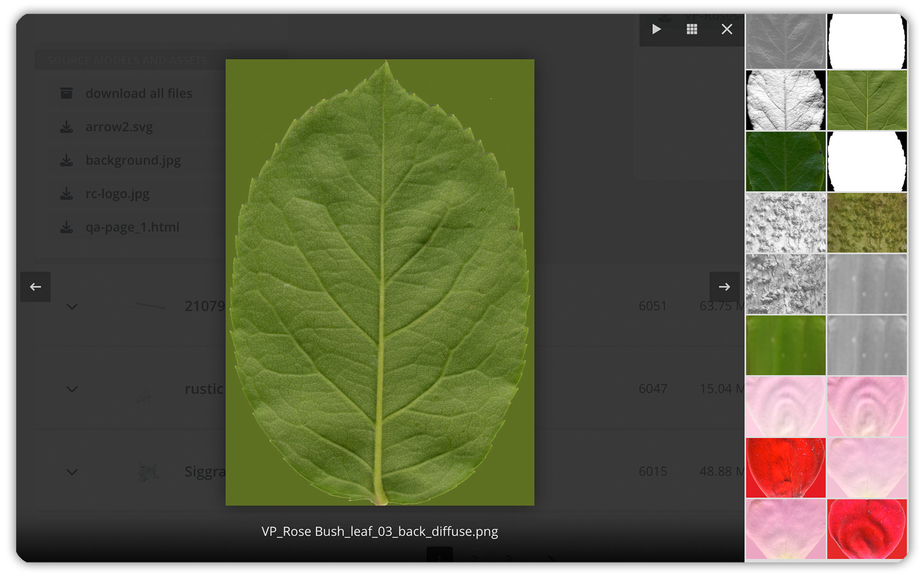Open the bottom right red petal thumbnail

[867, 529]
